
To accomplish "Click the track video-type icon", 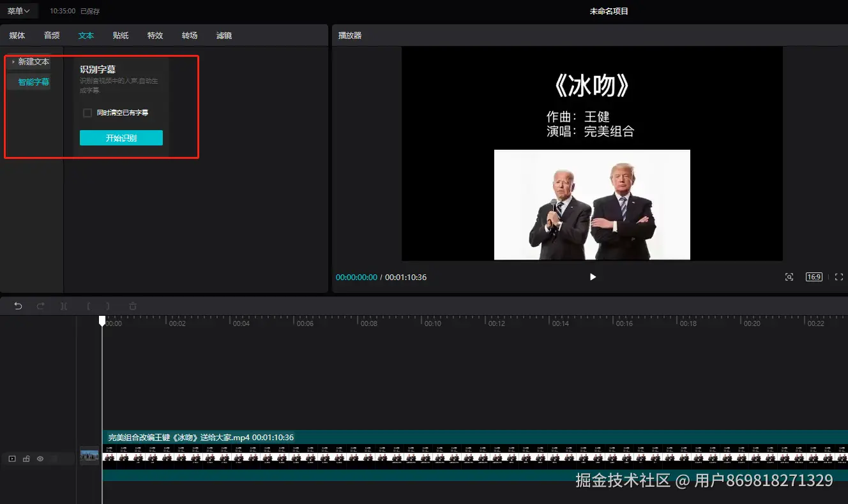I will (x=12, y=459).
